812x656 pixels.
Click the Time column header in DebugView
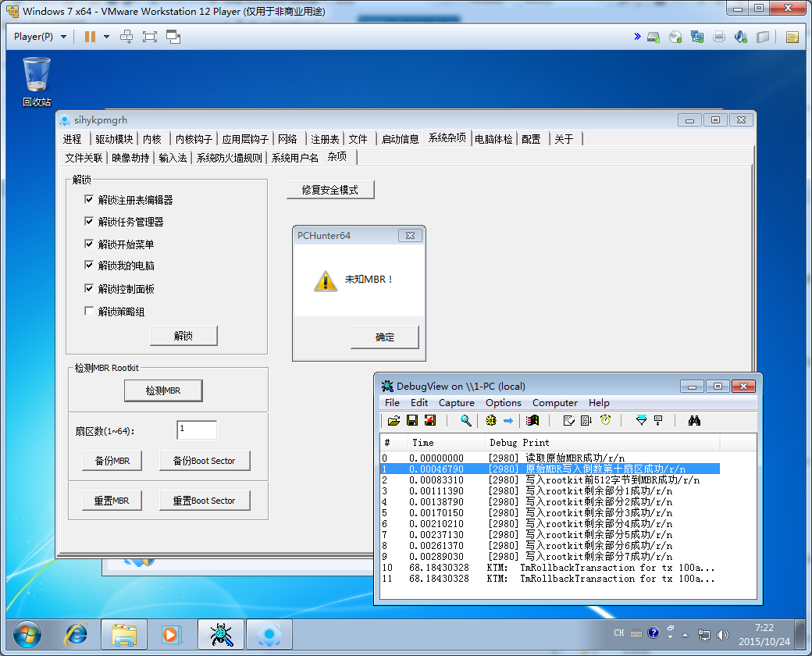coord(445,443)
